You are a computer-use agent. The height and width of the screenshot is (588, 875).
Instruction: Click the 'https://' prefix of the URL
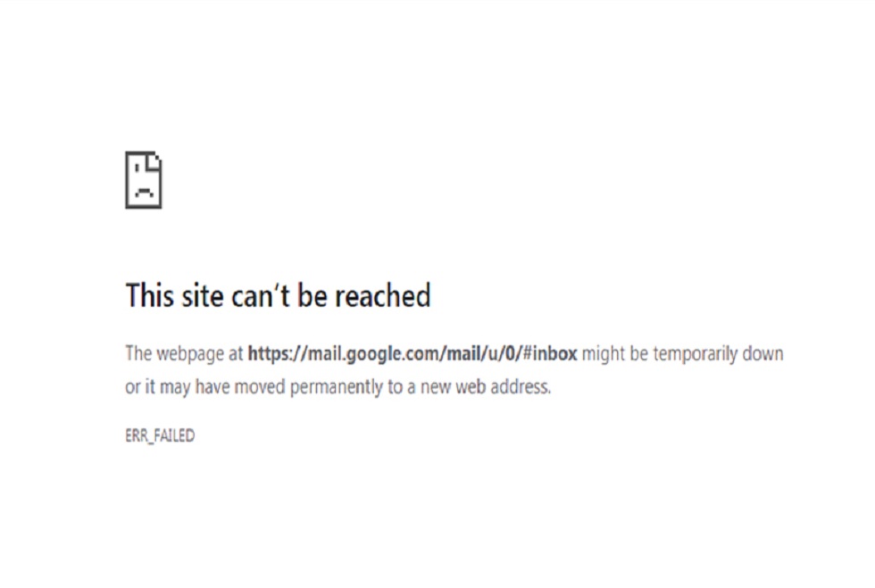tap(278, 353)
